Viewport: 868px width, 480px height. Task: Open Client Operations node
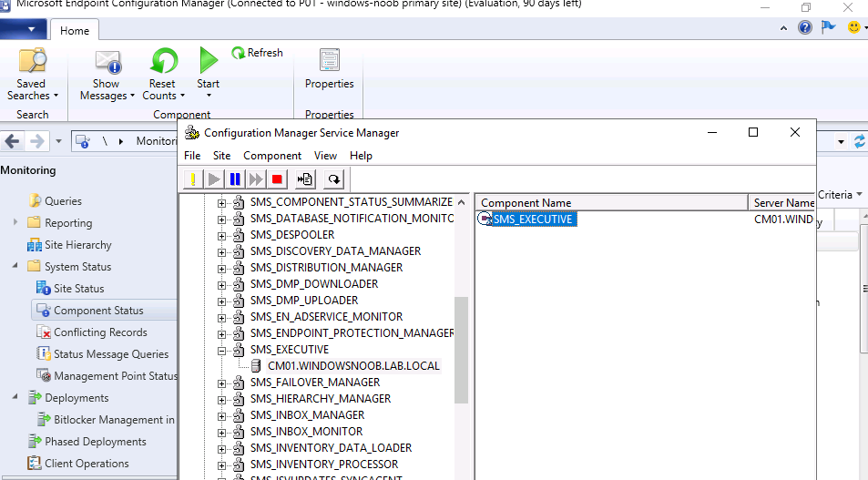click(87, 464)
